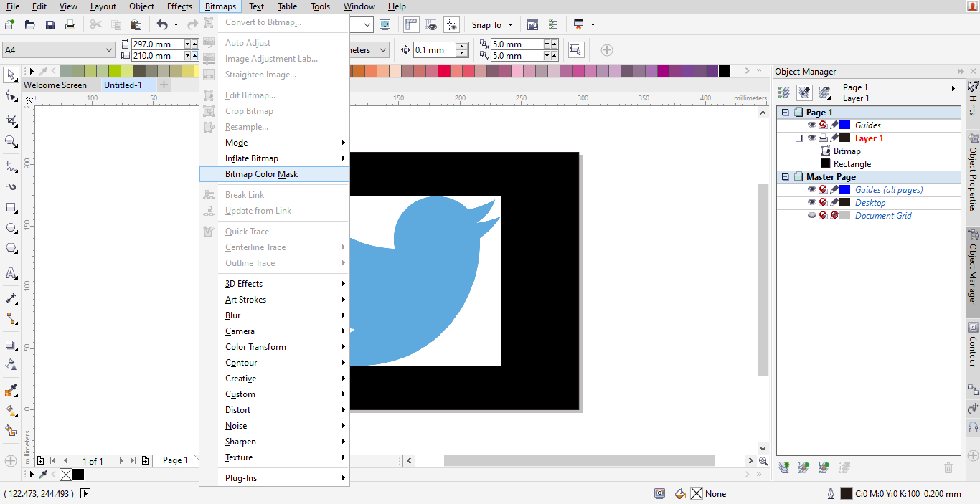Image resolution: width=980 pixels, height=504 pixels.
Task: Collapse the Master Page tree entry
Action: coord(784,176)
